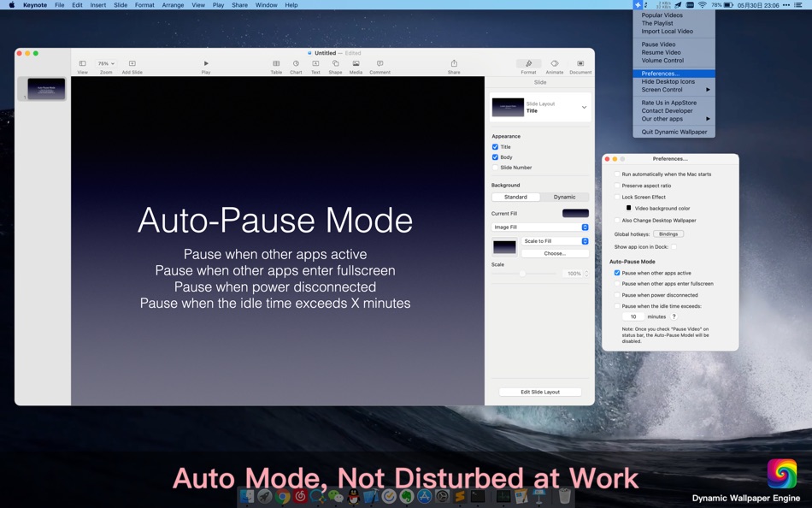
Task: Switch Background to the Dynamic tab
Action: point(563,197)
